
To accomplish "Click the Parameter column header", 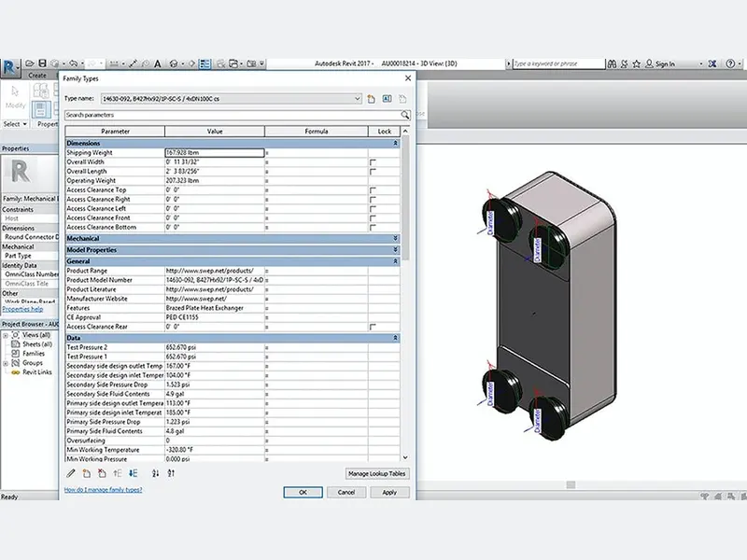I will tap(115, 132).
